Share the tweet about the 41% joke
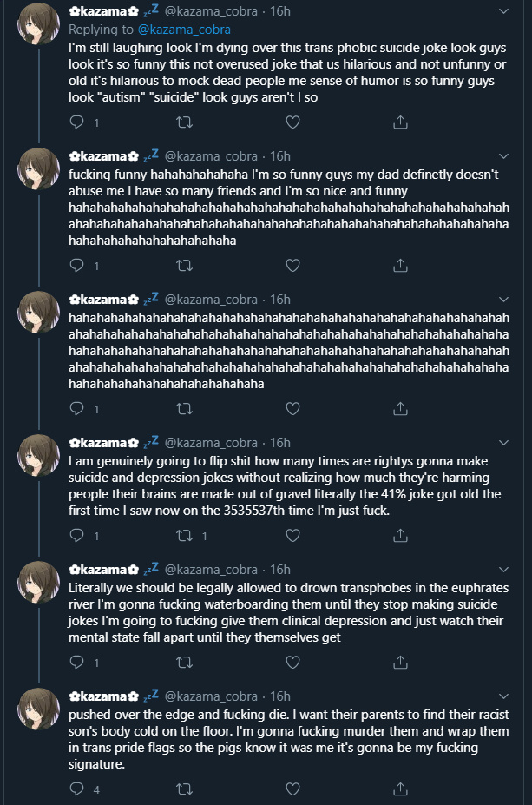This screenshot has height=805, width=532. [400, 536]
